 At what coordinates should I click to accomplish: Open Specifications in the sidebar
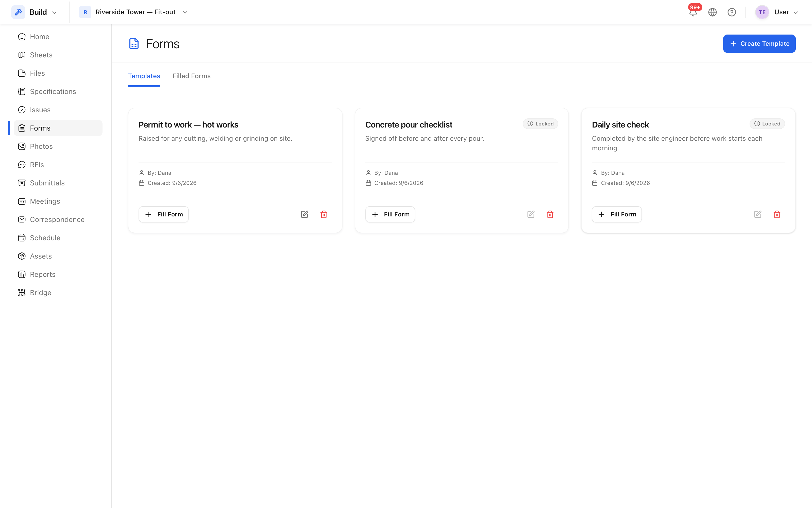[58, 91]
